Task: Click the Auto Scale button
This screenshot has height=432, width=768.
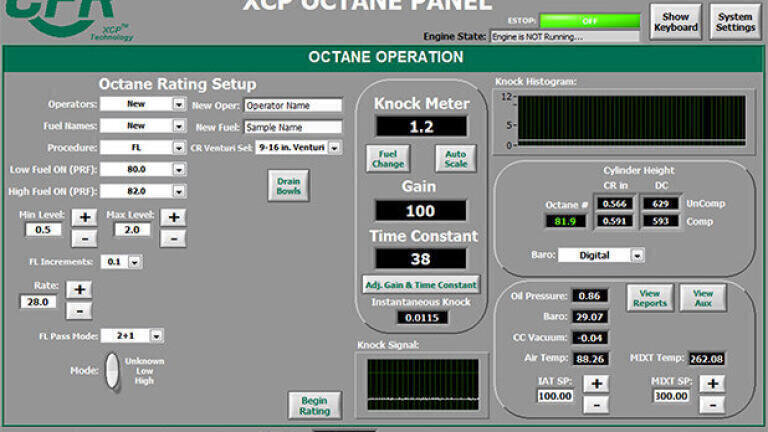Action: (x=456, y=159)
